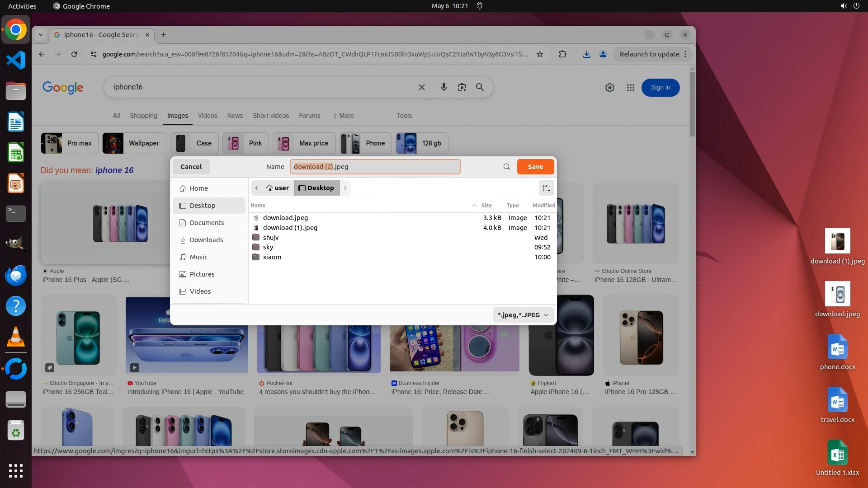Click the voice search microphone icon
Screen dimensions: 868x488
tap(443, 87)
